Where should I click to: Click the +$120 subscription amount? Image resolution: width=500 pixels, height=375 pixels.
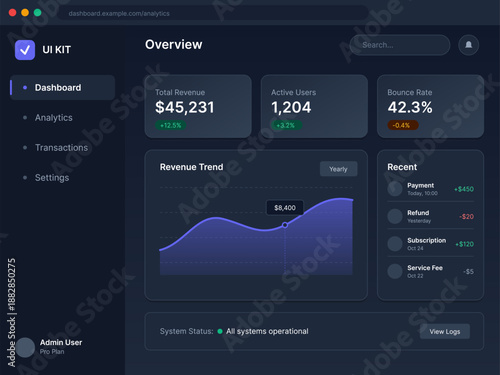point(464,244)
